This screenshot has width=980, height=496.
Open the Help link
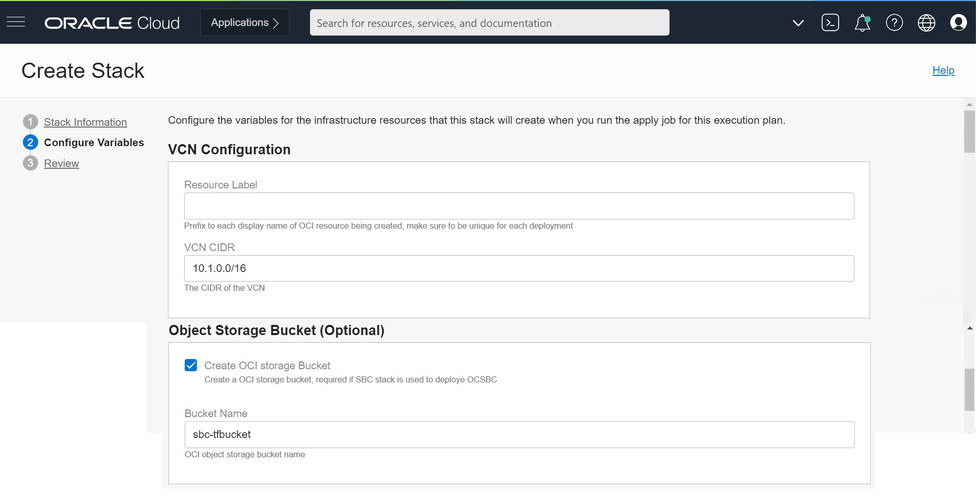click(943, 70)
